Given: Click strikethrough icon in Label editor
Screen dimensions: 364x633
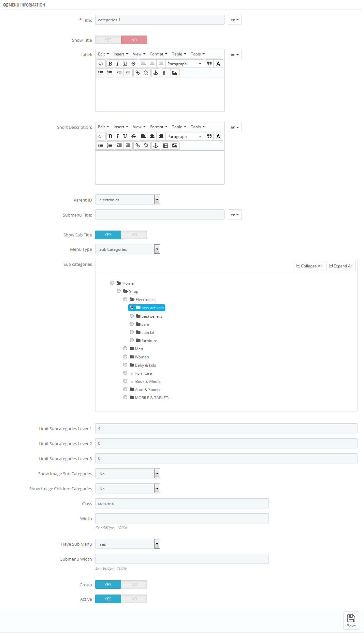Looking at the screenshot, I should click(x=134, y=64).
